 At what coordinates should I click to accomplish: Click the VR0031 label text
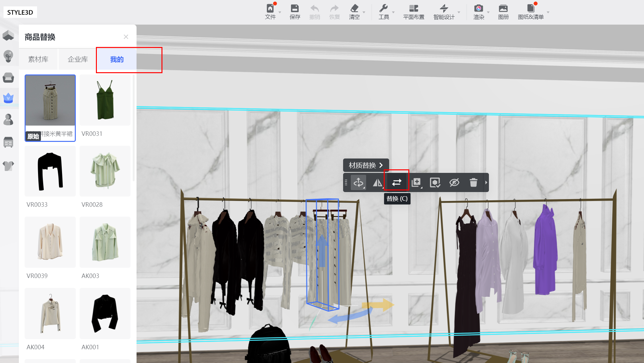[92, 134]
